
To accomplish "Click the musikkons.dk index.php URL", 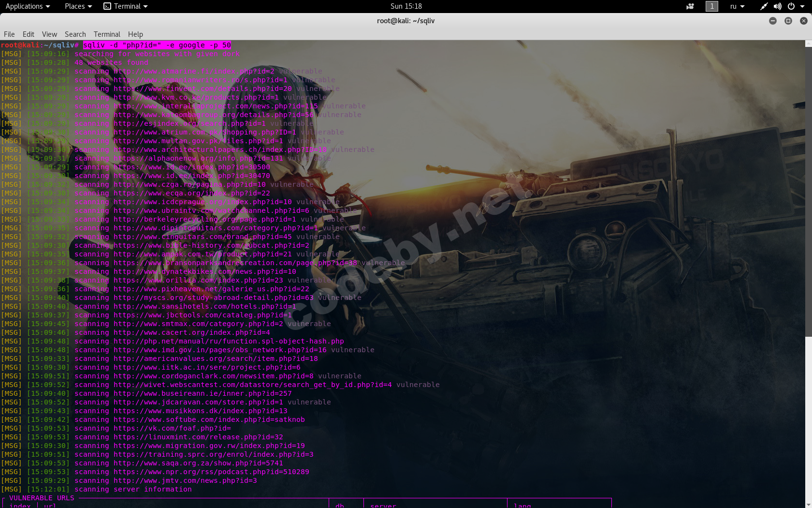I will click(201, 411).
